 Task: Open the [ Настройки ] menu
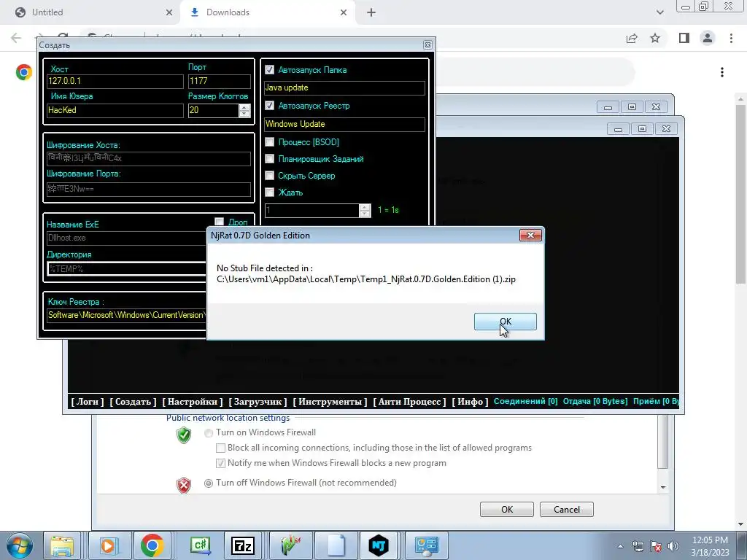(x=193, y=402)
